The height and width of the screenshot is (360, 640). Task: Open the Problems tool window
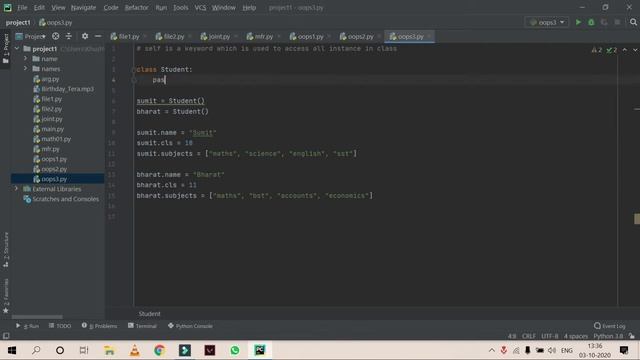[x=99, y=326]
